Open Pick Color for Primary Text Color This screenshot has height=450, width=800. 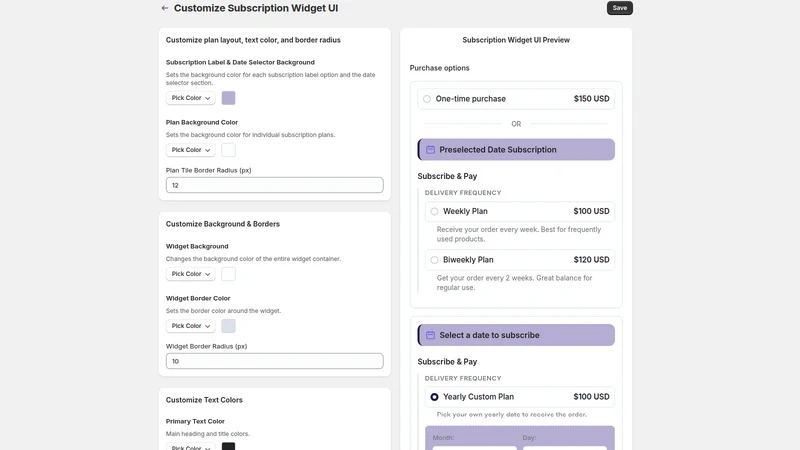(190, 447)
